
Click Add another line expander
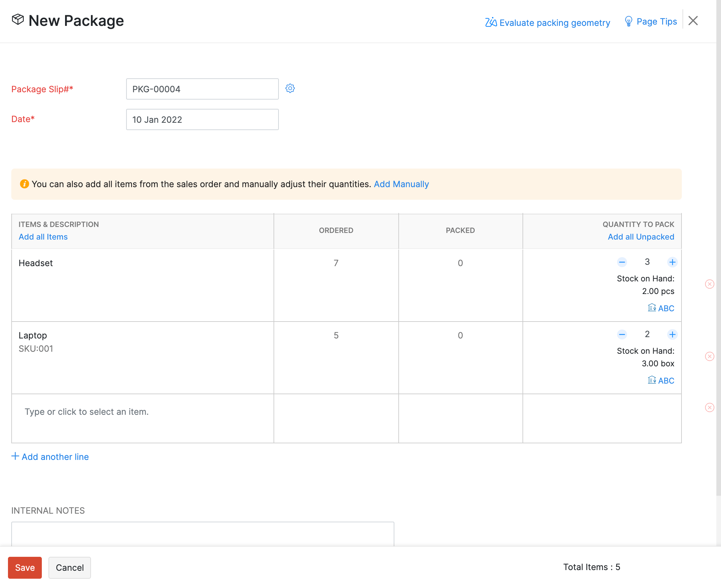[x=50, y=456]
